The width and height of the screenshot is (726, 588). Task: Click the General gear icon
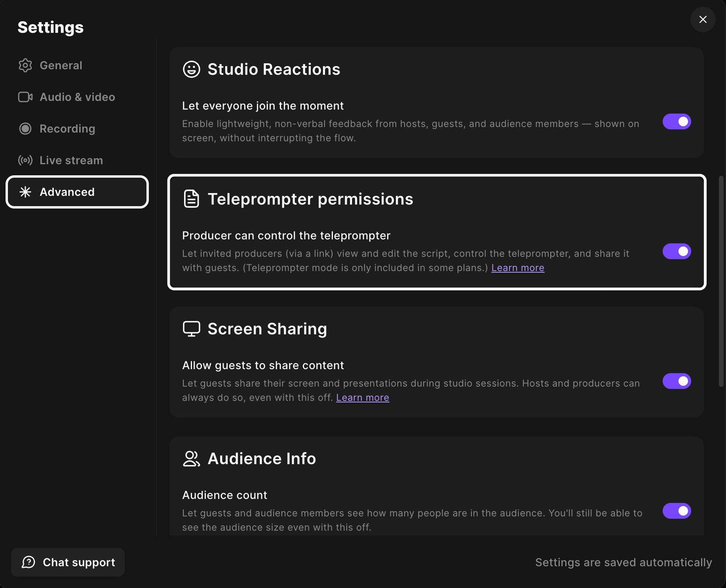click(x=25, y=65)
